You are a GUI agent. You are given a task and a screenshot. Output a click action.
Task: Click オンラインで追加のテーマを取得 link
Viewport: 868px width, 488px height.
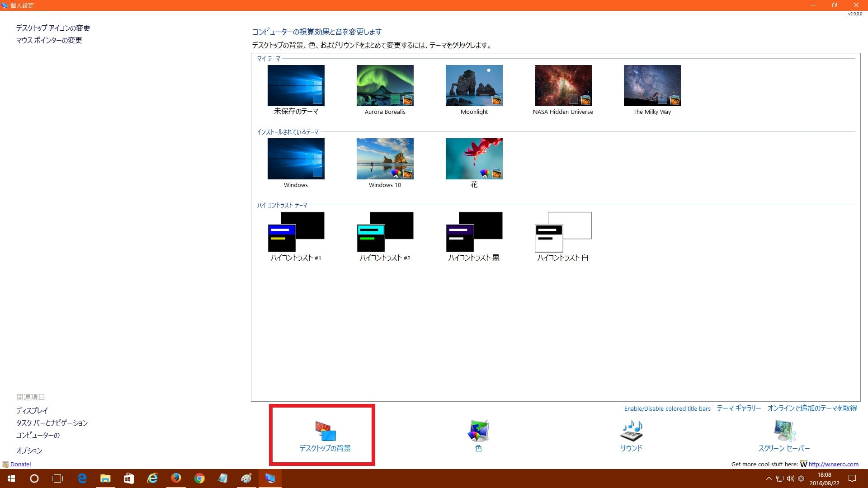812,408
